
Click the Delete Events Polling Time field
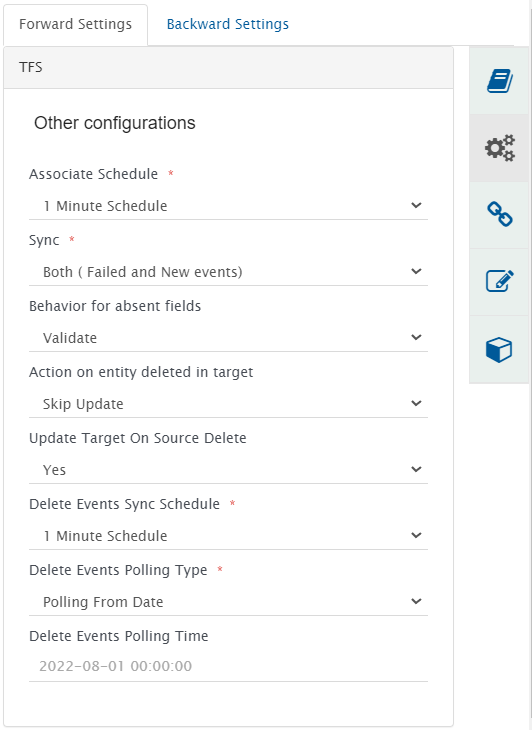pos(228,667)
